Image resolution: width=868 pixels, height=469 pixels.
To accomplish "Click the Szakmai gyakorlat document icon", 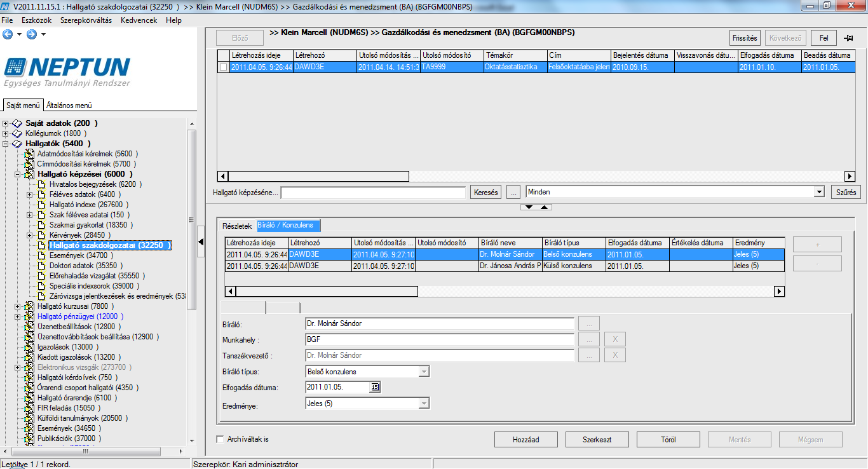I will point(42,225).
